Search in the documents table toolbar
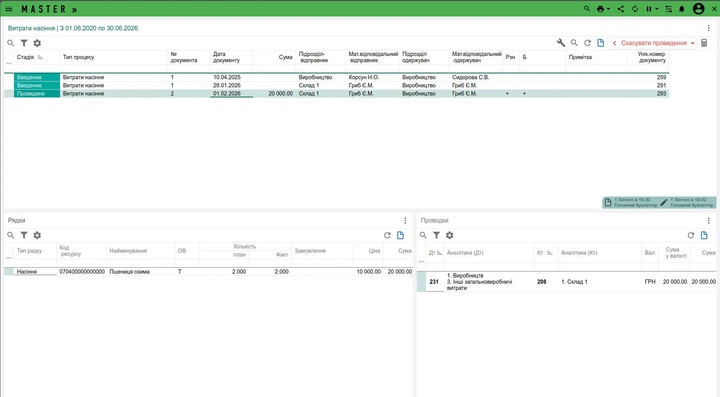720x397 pixels. pos(11,43)
